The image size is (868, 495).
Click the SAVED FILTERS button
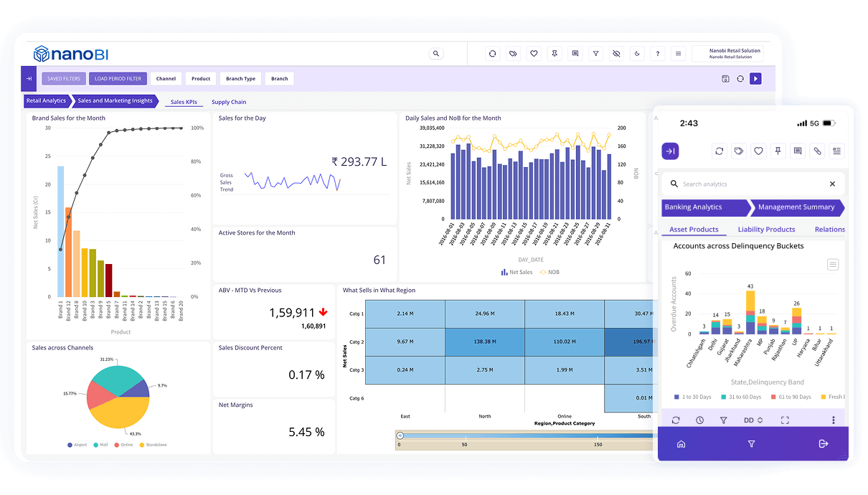coord(64,79)
